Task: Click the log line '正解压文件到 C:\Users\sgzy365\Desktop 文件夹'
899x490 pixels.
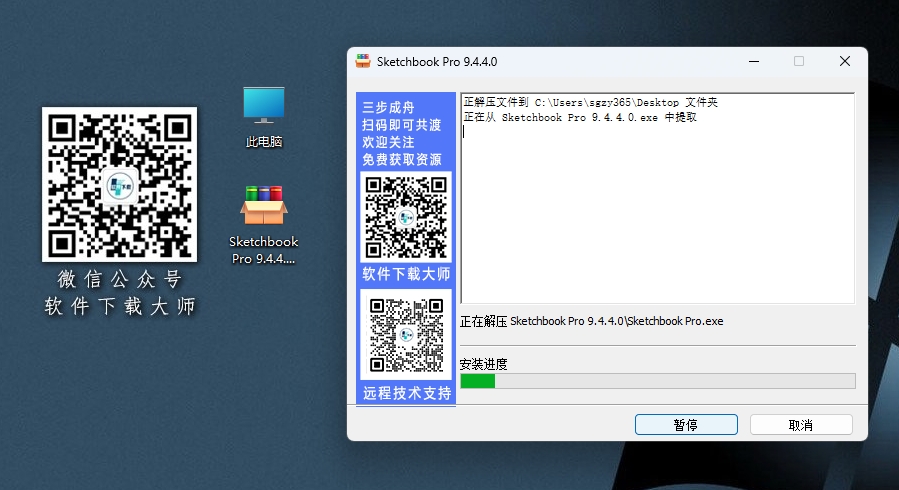Action: (591, 103)
